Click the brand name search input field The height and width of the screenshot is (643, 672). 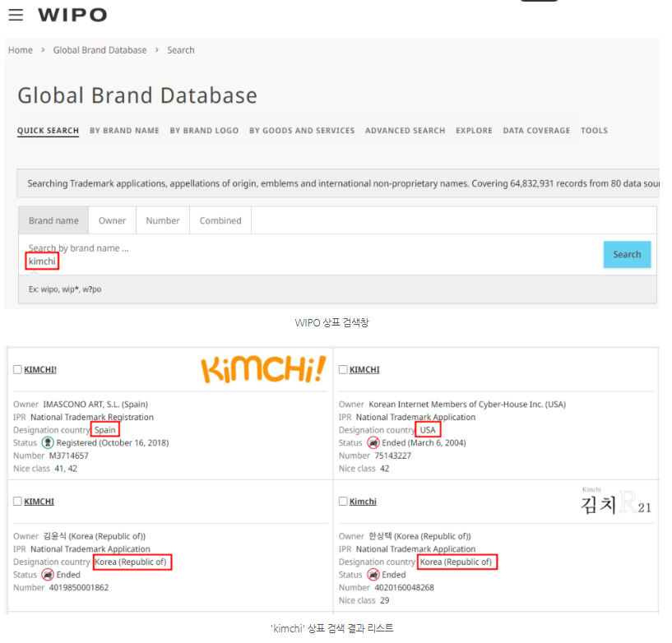pyautogui.click(x=313, y=255)
